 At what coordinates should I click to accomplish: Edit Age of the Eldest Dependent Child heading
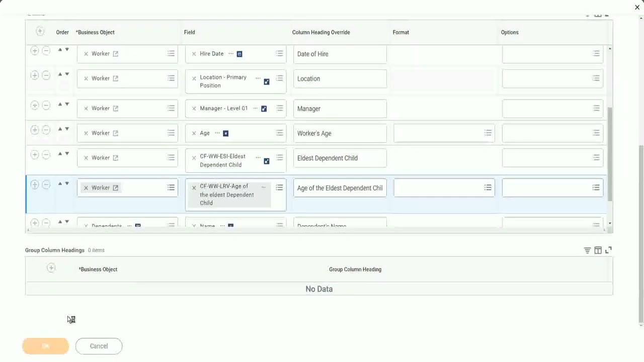(x=340, y=188)
